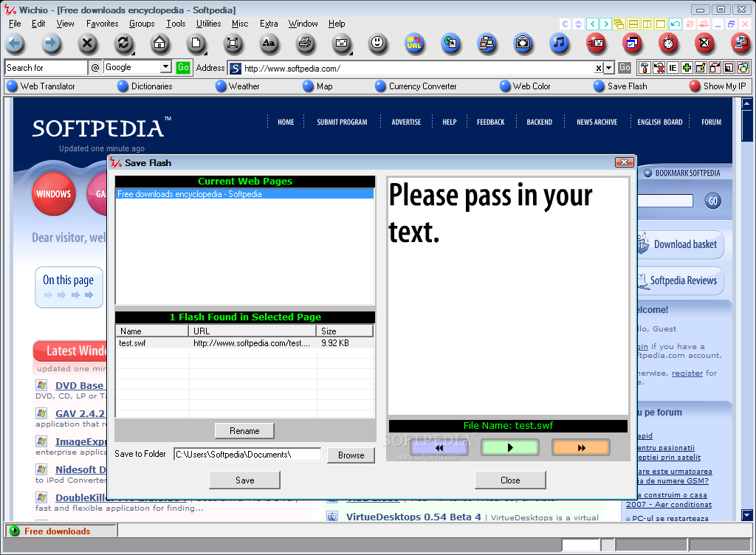Click the Stop (X) toolbar button
The height and width of the screenshot is (555, 756).
click(87, 44)
